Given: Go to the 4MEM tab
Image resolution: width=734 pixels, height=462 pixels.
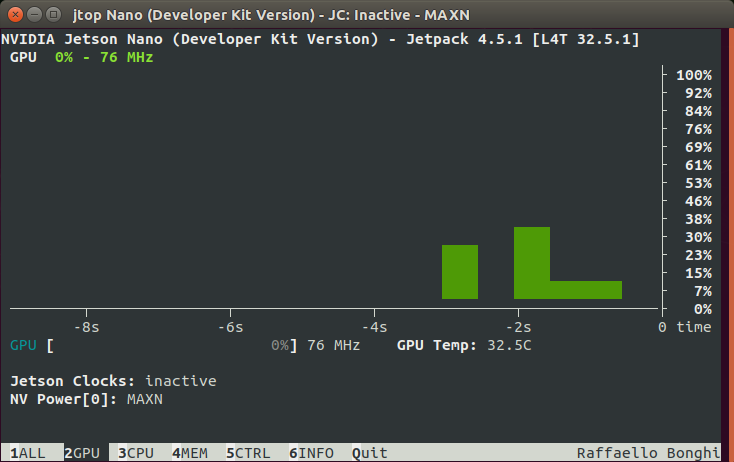Looking at the screenshot, I should click(x=190, y=453).
